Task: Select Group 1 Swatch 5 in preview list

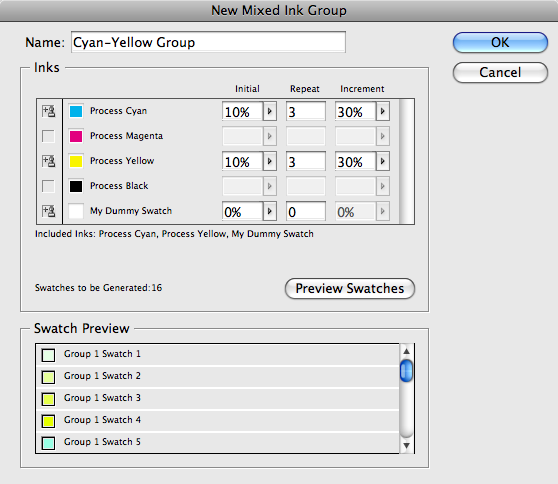Action: pos(217,442)
